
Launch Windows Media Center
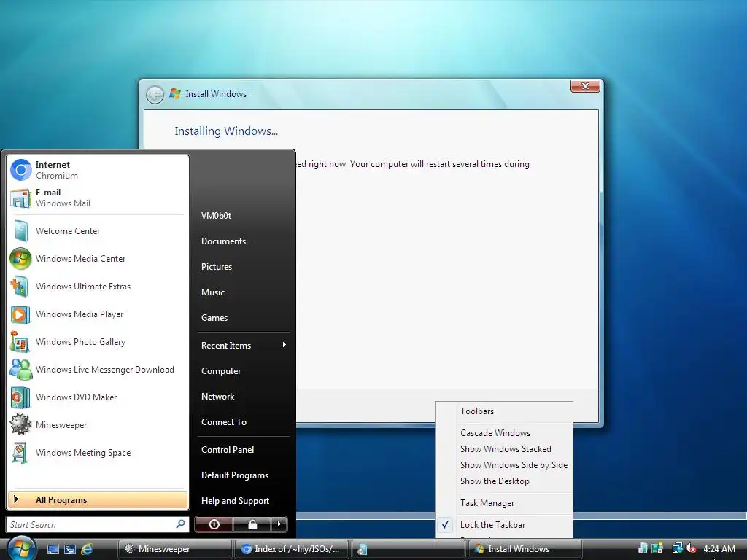click(x=98, y=259)
